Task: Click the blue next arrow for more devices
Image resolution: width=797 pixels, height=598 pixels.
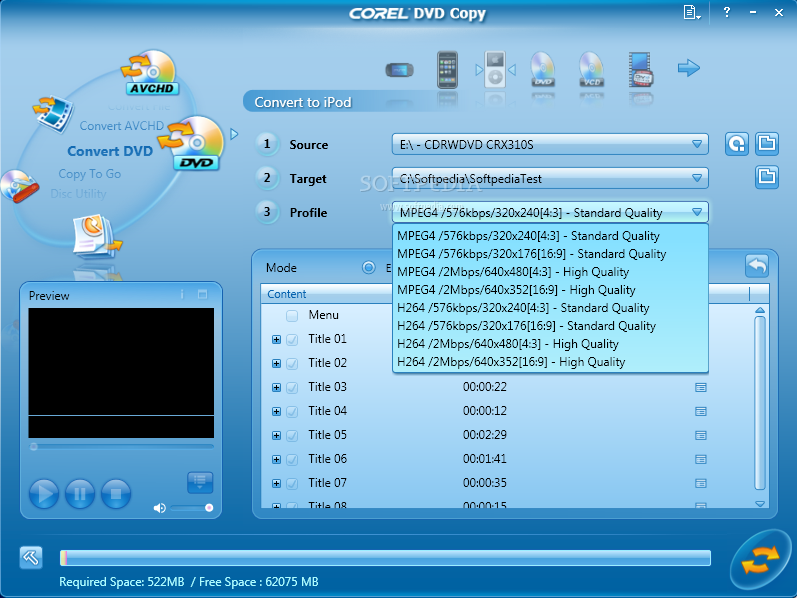Action: click(x=689, y=68)
